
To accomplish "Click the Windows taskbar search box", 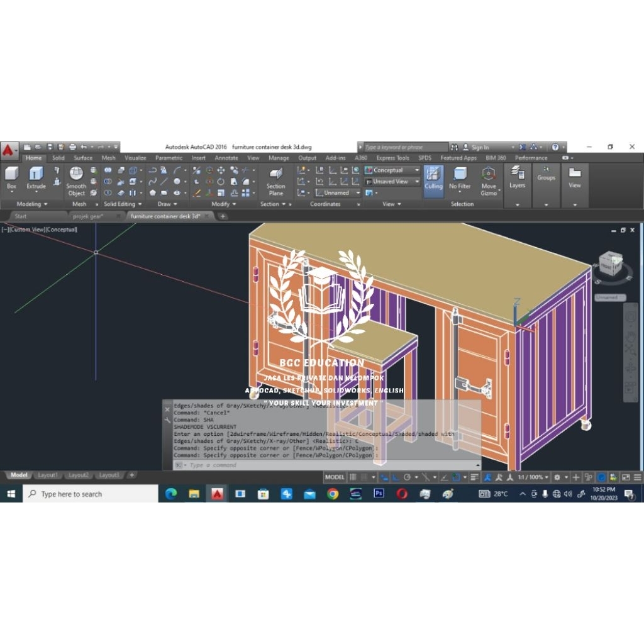I will [x=91, y=494].
